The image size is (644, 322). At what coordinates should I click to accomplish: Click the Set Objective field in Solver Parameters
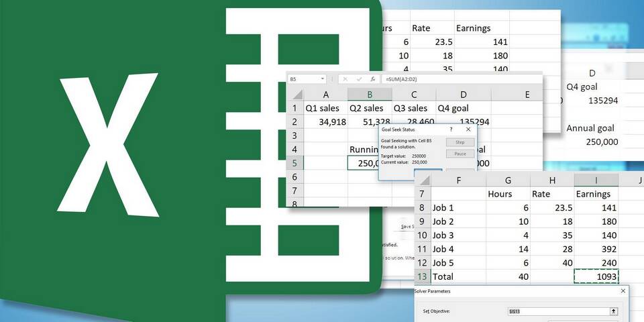[559, 311]
